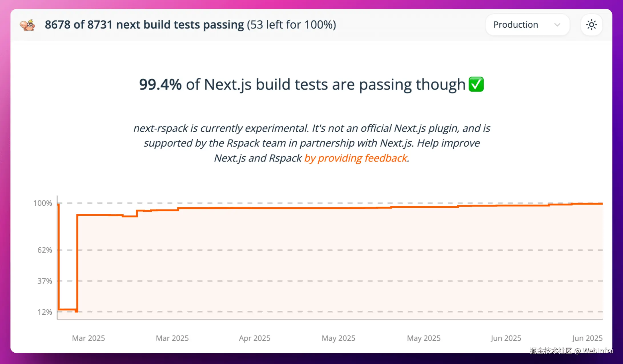This screenshot has height=364, width=623.
Task: Click the 37% y-axis label
Action: (x=45, y=281)
